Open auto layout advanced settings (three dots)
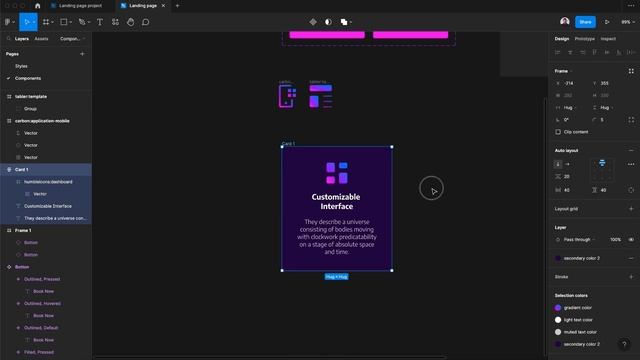 click(631, 164)
